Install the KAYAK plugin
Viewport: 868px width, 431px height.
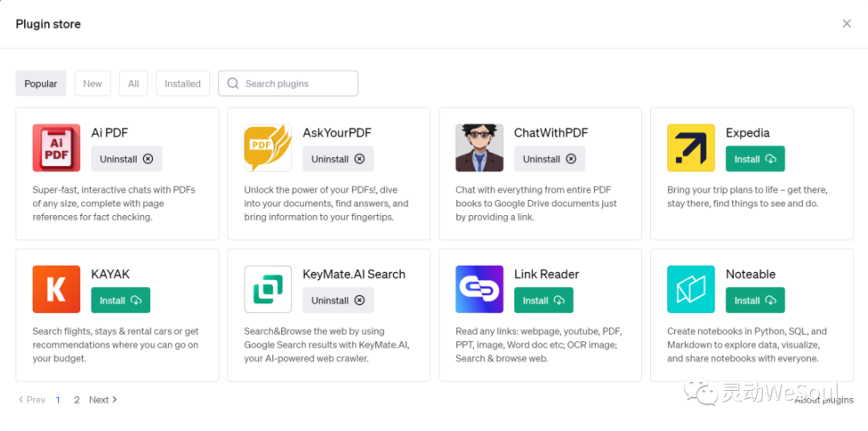(120, 301)
